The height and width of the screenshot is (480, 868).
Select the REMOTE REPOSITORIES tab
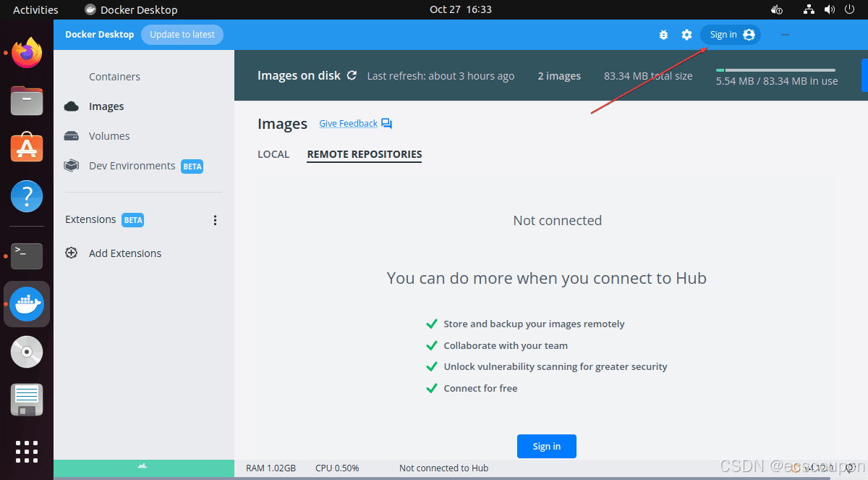(365, 154)
